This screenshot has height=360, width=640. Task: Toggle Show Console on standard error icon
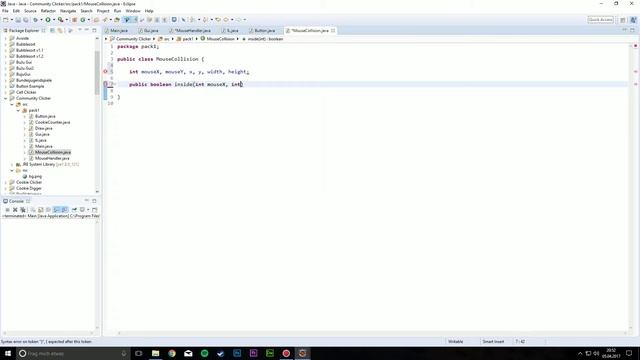(64, 209)
